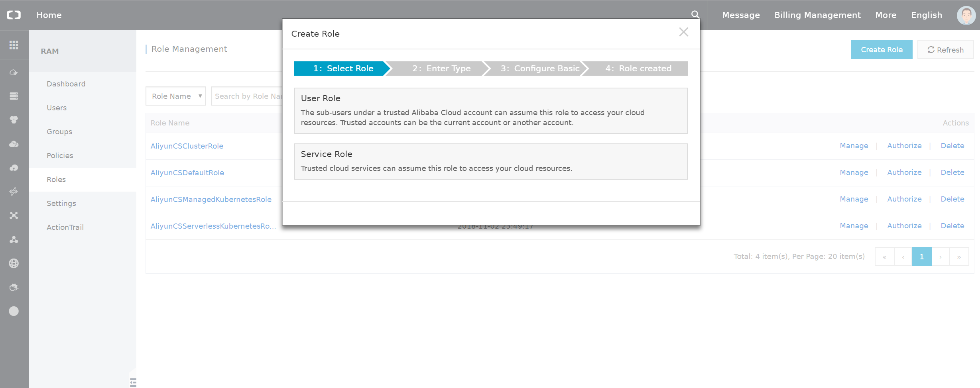
Task: Go to next page arrow
Action: (940, 257)
